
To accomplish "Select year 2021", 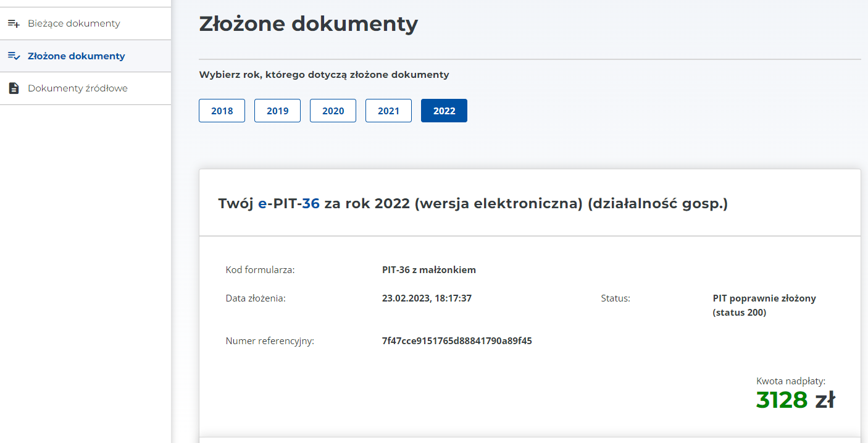I will point(389,111).
